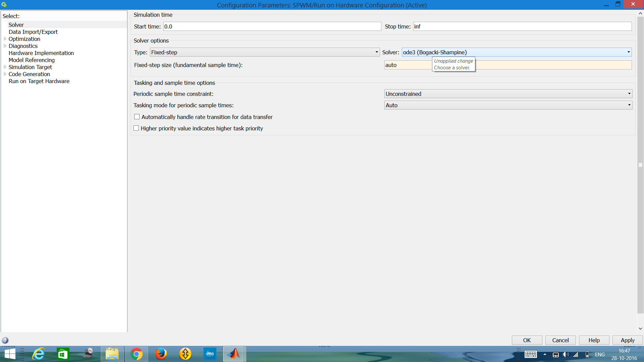Launch Internet Explorer from the taskbar

coord(38,354)
